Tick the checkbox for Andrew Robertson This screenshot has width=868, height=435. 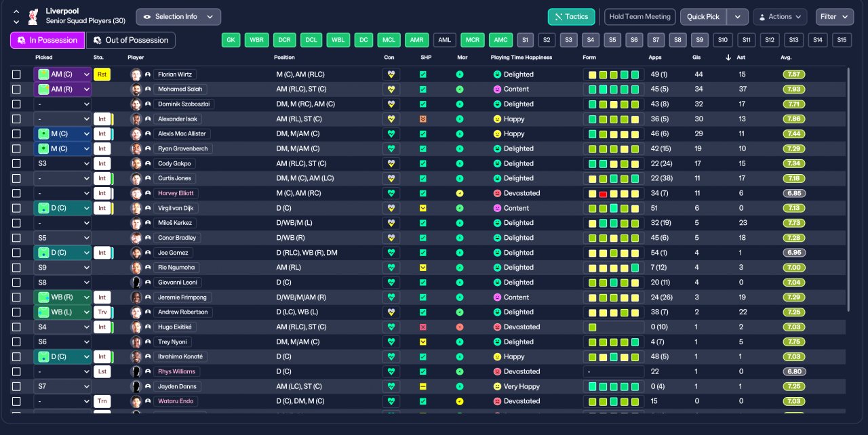16,312
